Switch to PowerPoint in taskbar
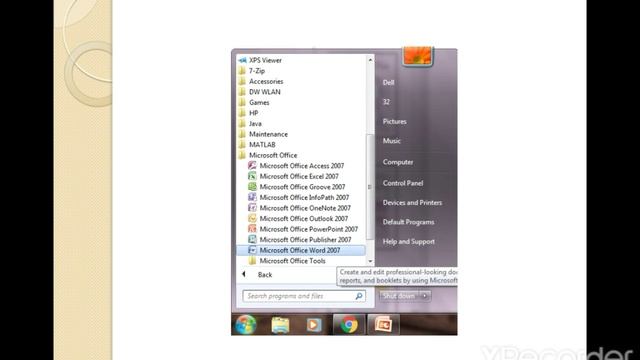 [x=383, y=325]
